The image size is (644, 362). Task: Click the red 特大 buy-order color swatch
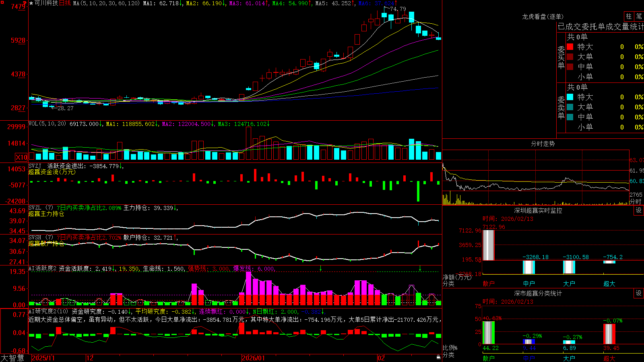[570, 47]
